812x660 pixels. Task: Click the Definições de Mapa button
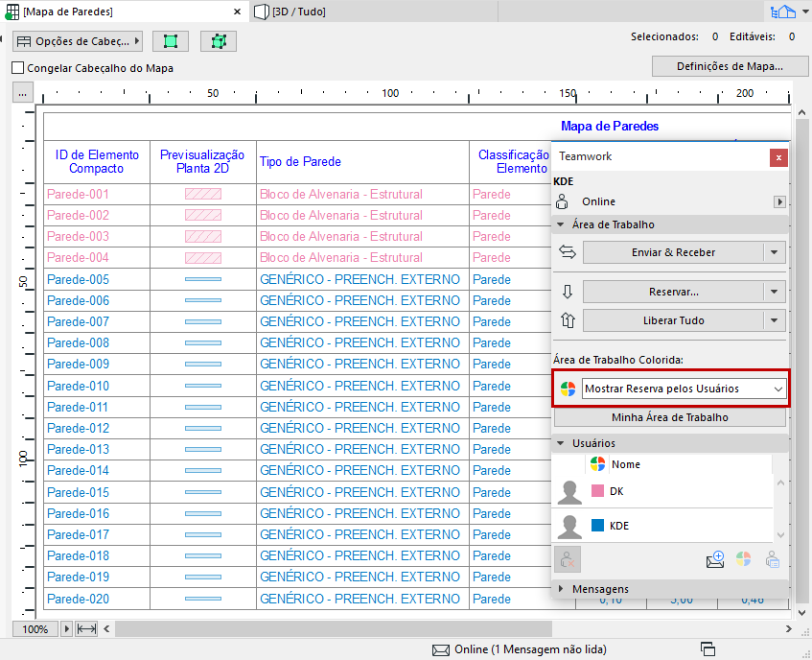click(x=729, y=66)
